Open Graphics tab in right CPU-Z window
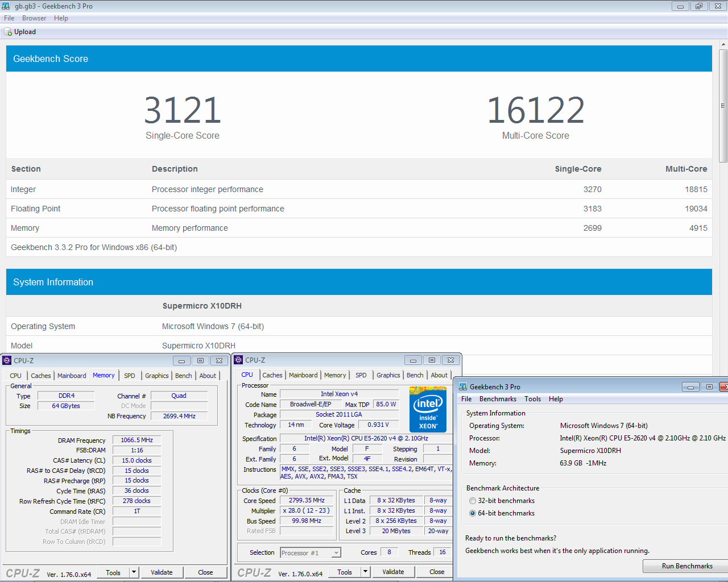Screen dimensions: 728x582 coord(388,375)
